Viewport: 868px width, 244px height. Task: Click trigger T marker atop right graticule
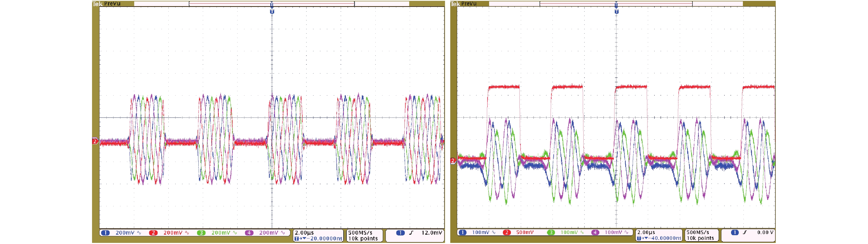point(616,12)
